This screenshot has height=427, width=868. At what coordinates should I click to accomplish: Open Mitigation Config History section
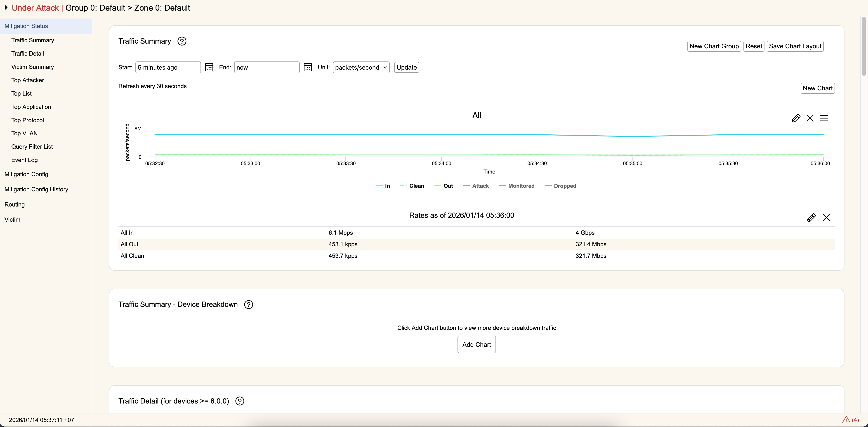click(36, 189)
